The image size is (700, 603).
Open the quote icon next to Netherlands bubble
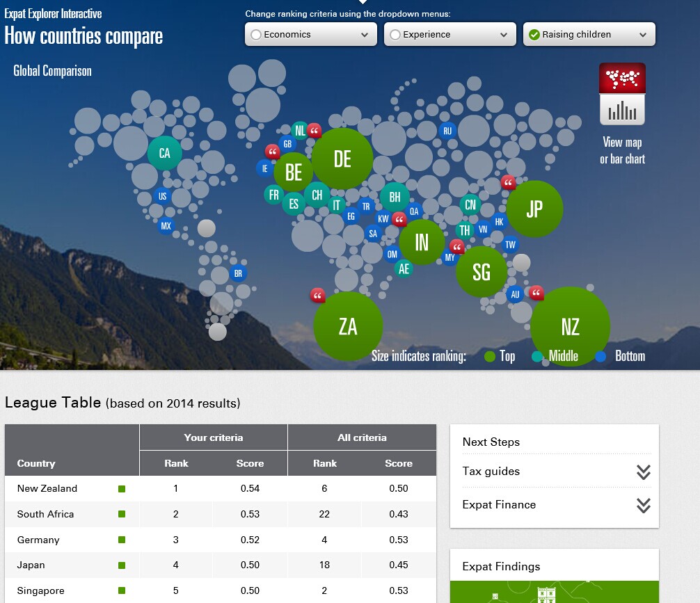pos(315,130)
